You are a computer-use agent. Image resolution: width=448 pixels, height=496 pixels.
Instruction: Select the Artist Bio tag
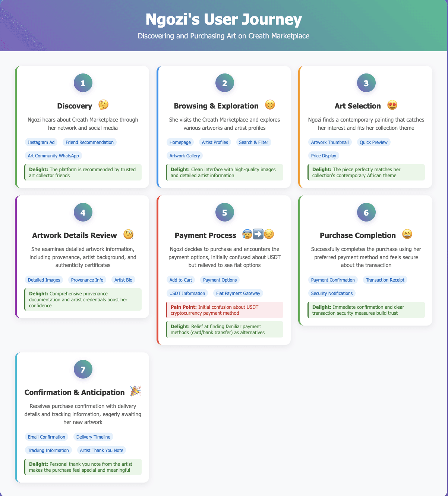tap(123, 280)
